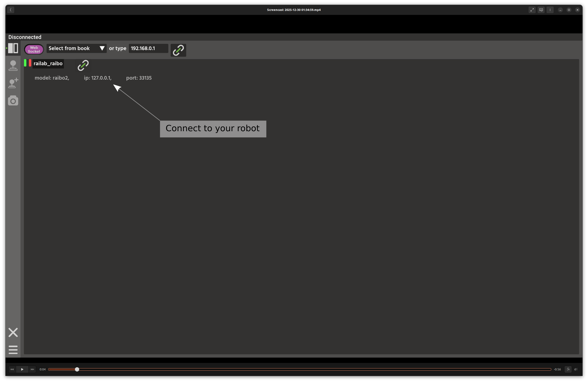This screenshot has width=588, height=382.
Task: Toggle the side panel layout icon
Action: 13,48
